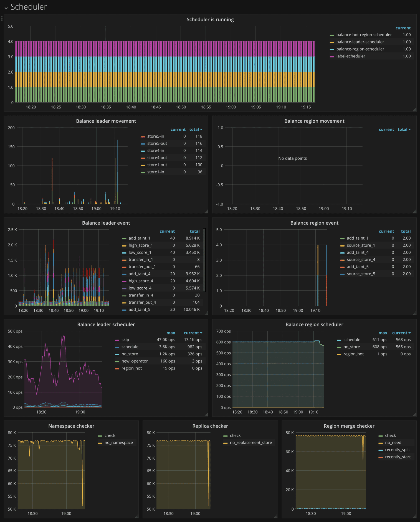Click resize handle of Balance leader scheduler panel
Screen dimensions: 420x522
[x=206, y=415]
